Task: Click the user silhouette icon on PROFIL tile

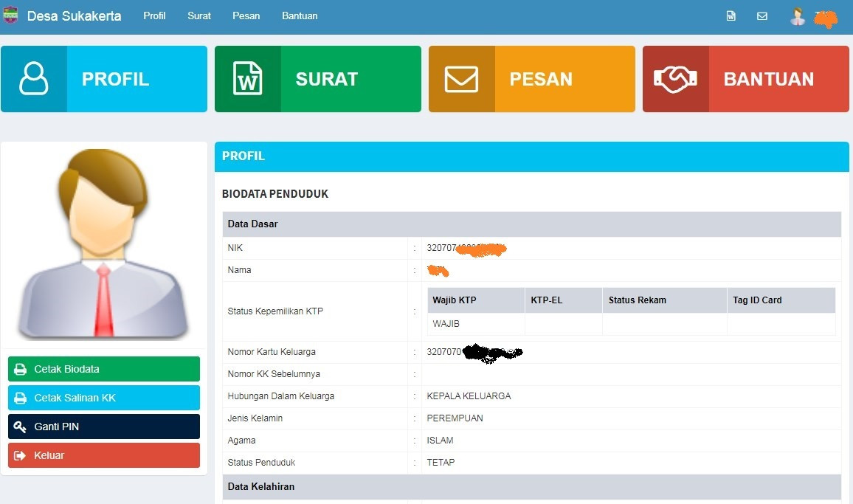Action: point(34,79)
